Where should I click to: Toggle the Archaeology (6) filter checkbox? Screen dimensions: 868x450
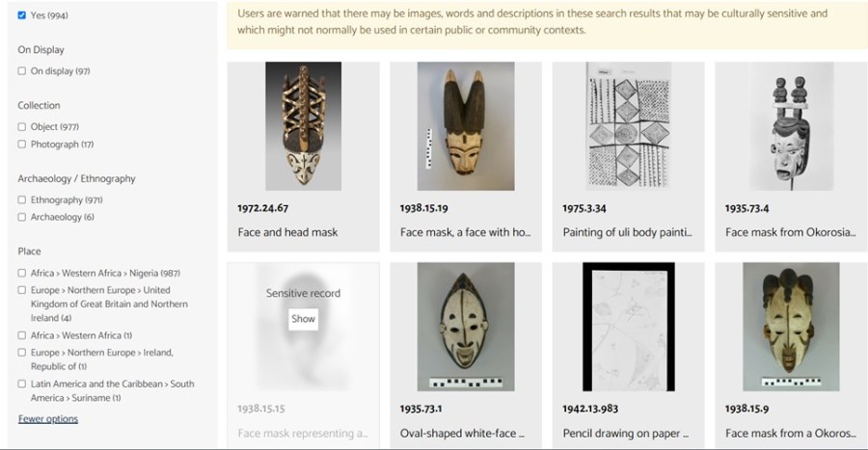coord(22,218)
